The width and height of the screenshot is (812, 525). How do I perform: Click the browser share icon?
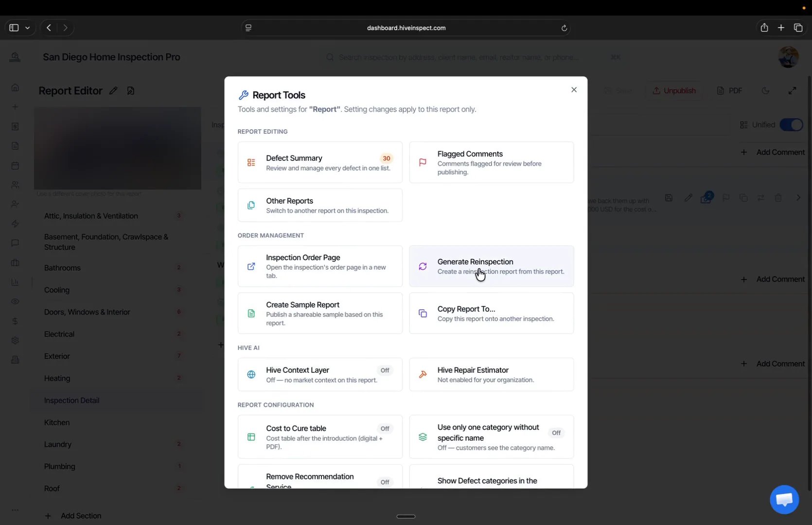(x=764, y=28)
